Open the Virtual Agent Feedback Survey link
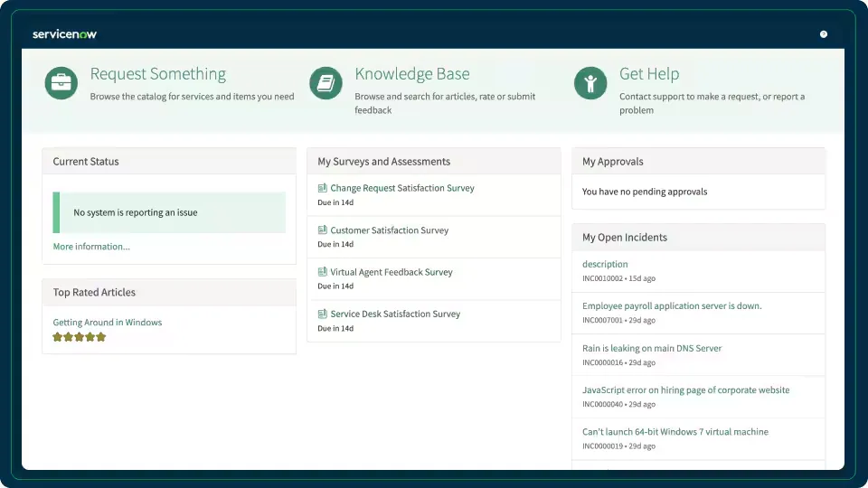 [392, 272]
